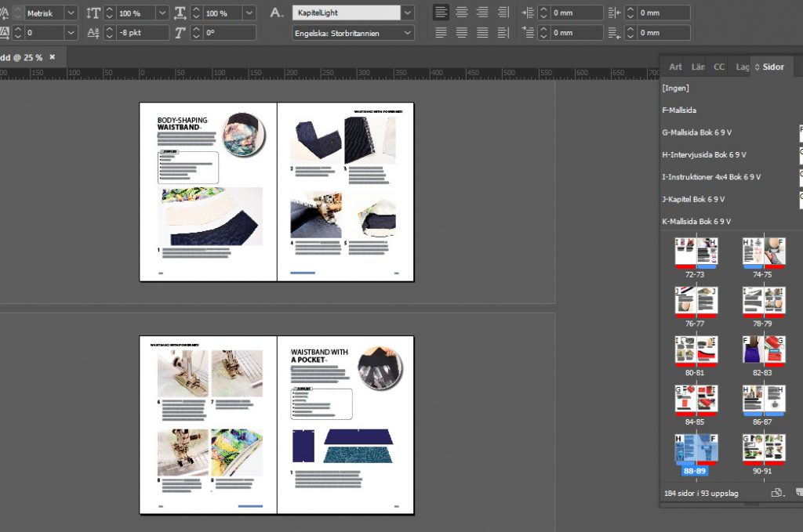Click the skew (false italic) icon

(179, 32)
